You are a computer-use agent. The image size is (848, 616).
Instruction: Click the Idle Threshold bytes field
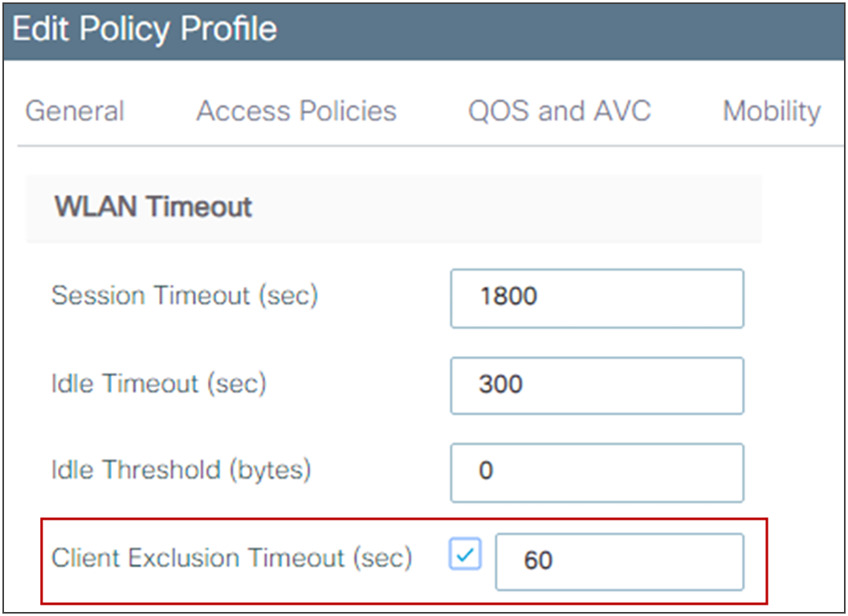pos(597,473)
